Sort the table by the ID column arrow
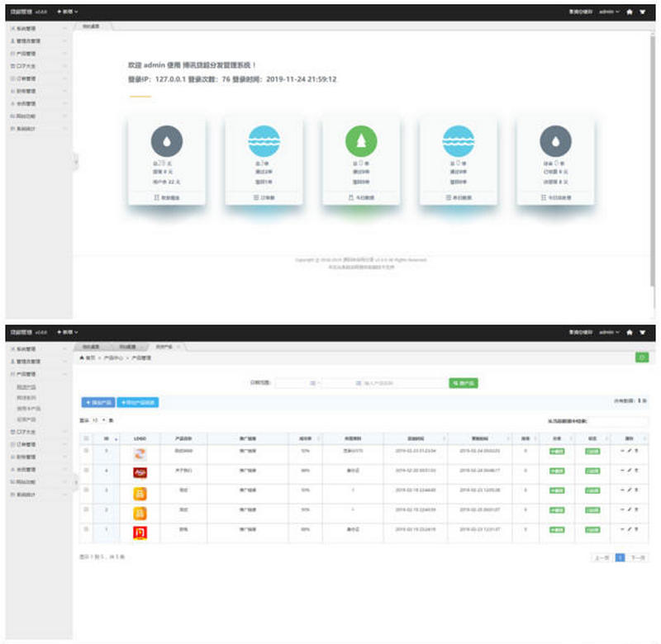 (116, 439)
